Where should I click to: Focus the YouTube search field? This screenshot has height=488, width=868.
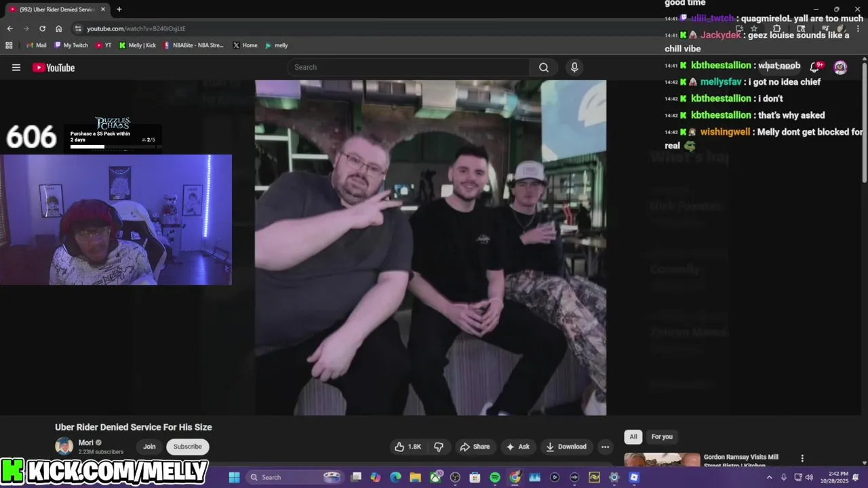click(x=410, y=67)
